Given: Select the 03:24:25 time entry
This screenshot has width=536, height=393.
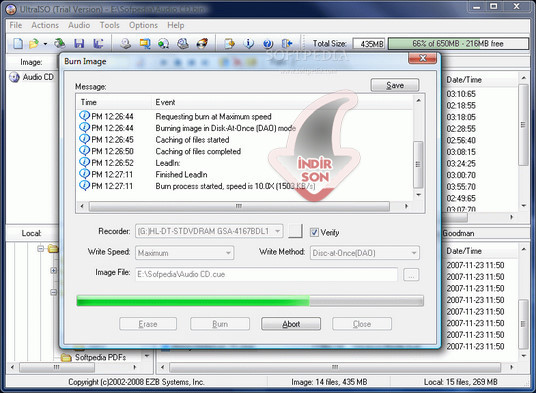Looking at the screenshot, I should point(461,164).
